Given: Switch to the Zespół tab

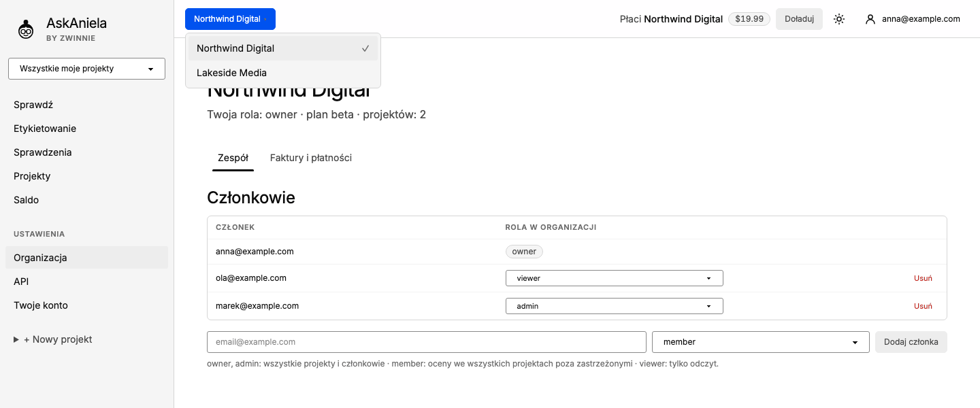Looking at the screenshot, I should (233, 158).
